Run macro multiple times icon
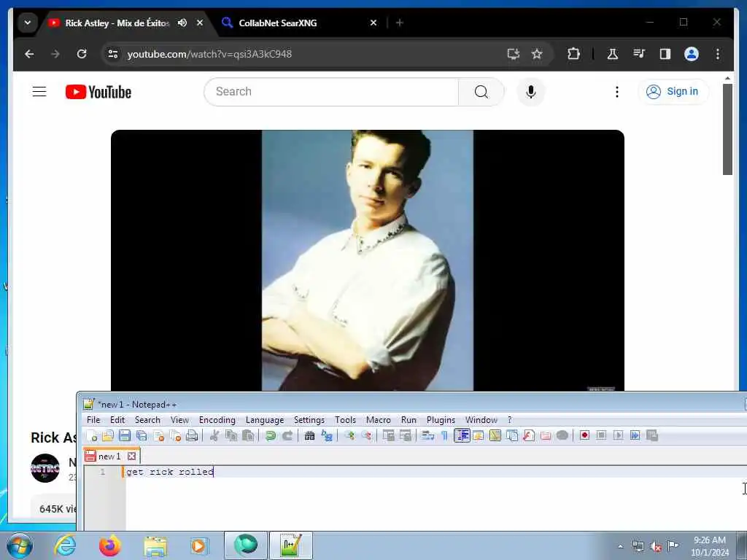Image resolution: width=747 pixels, height=560 pixels. click(x=635, y=436)
